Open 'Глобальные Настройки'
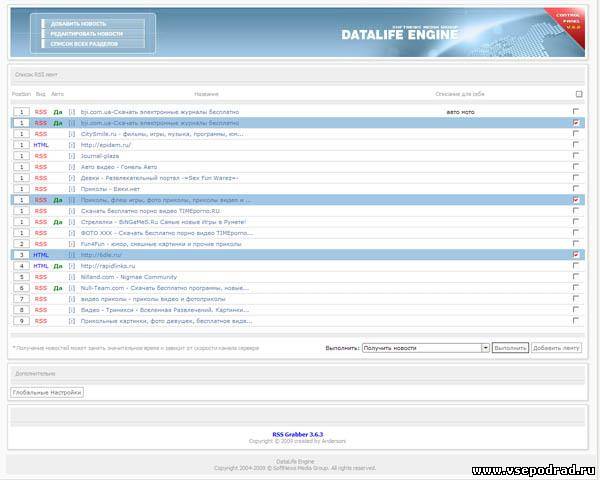This screenshot has height=480, width=600. (x=47, y=392)
